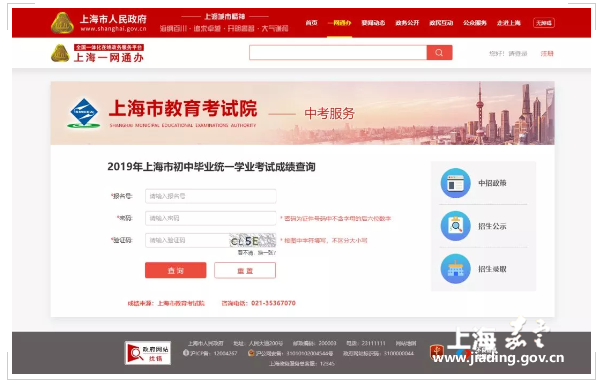Open 政务公开 navigation item
This screenshot has width=605, height=387.
tap(407, 23)
